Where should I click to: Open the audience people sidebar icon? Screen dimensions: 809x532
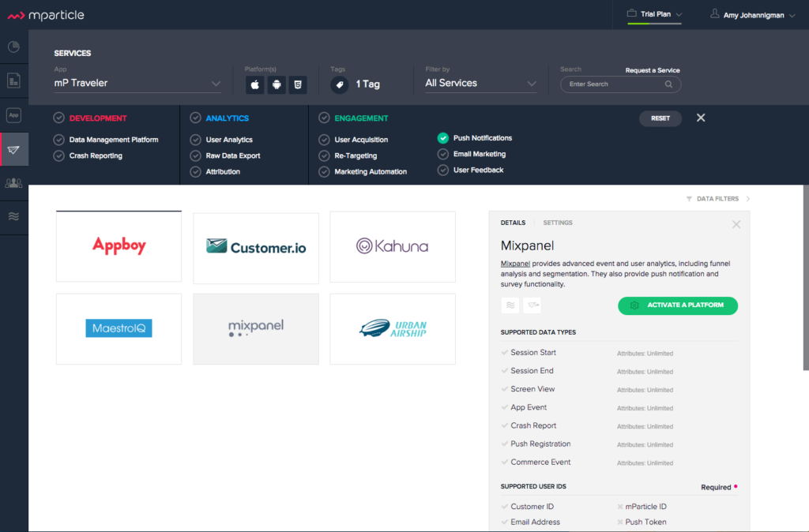(14, 183)
